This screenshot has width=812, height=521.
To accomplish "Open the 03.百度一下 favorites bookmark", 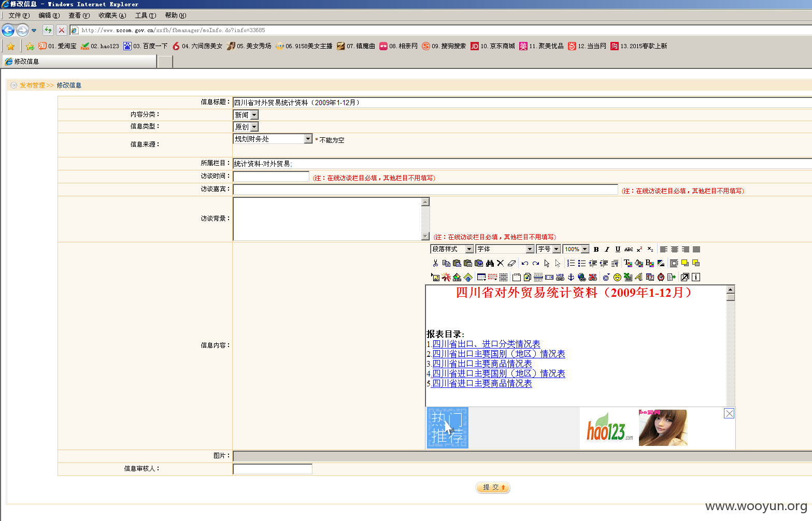I will coord(145,46).
